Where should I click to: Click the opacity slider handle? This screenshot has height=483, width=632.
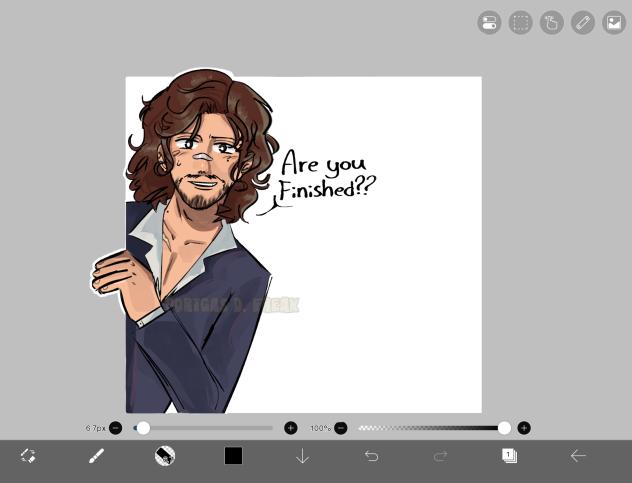click(504, 428)
